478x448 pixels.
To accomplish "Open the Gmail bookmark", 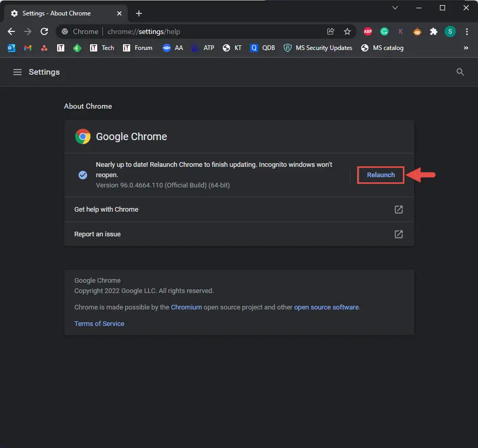I will point(28,48).
